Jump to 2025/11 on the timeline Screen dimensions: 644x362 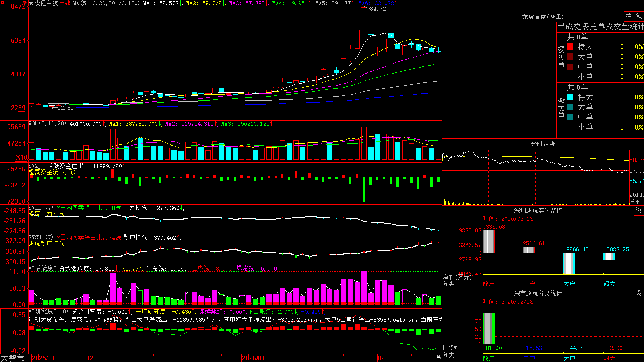43,358
